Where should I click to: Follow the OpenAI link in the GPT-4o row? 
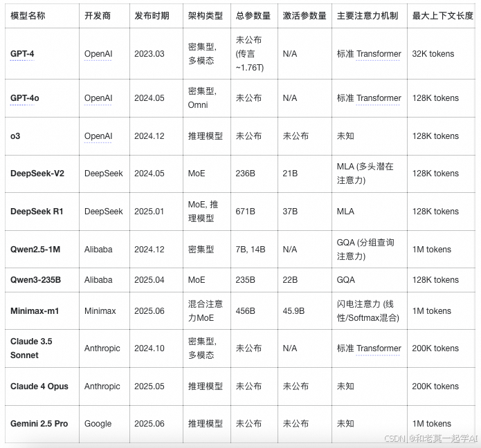click(x=98, y=98)
